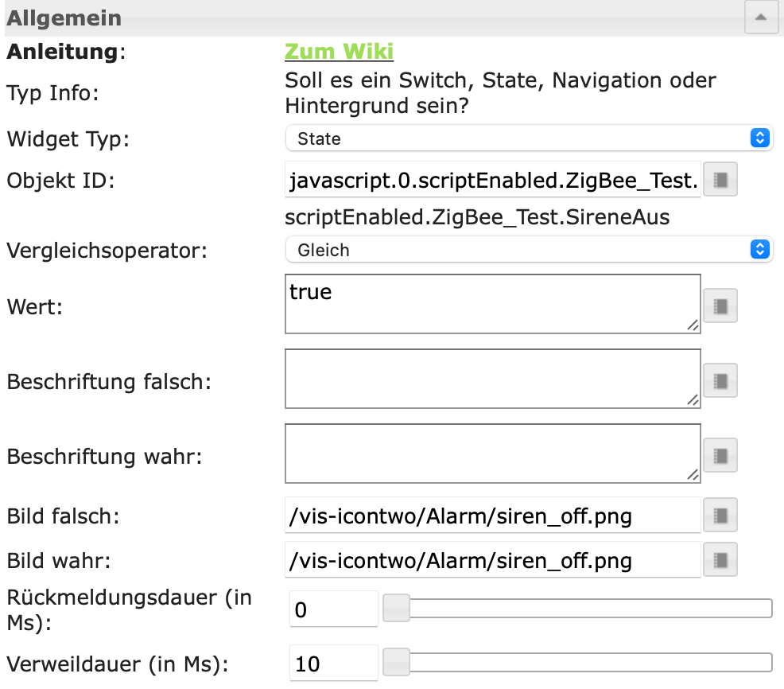Collapse the Allgemein section

[761, 18]
